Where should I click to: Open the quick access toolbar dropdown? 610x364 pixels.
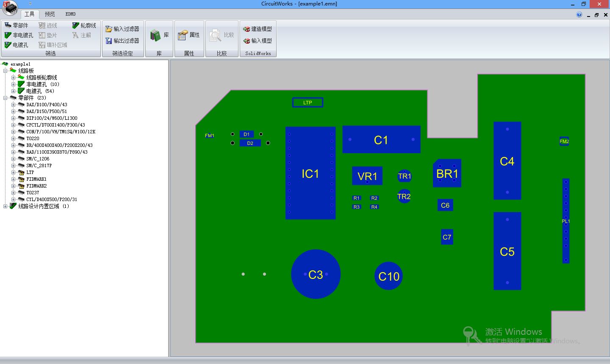click(x=30, y=4)
